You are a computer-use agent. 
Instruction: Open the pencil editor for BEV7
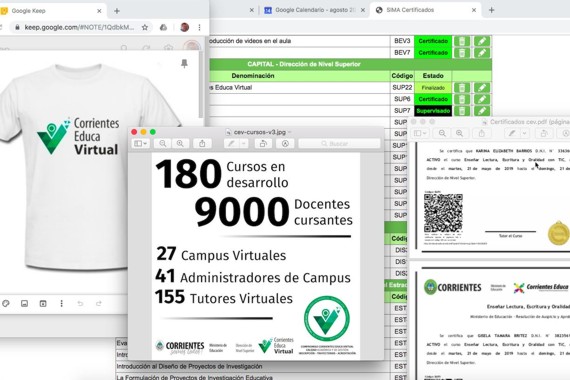pos(482,53)
